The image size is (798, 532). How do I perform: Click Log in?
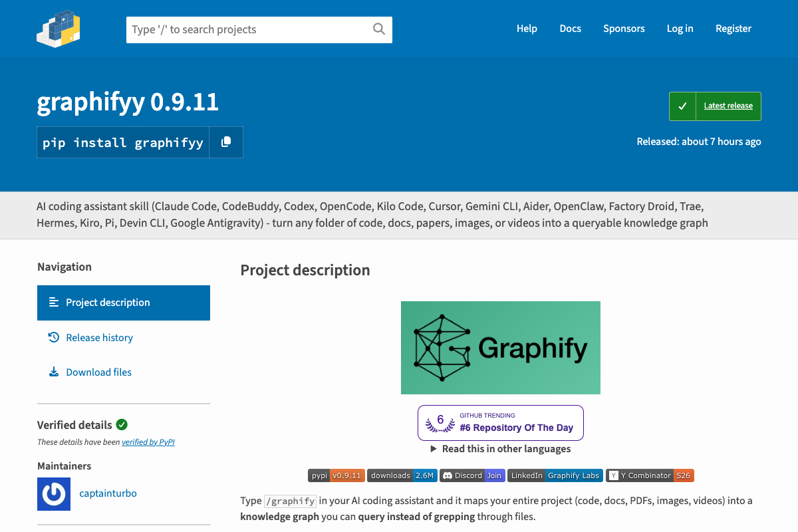tap(680, 29)
